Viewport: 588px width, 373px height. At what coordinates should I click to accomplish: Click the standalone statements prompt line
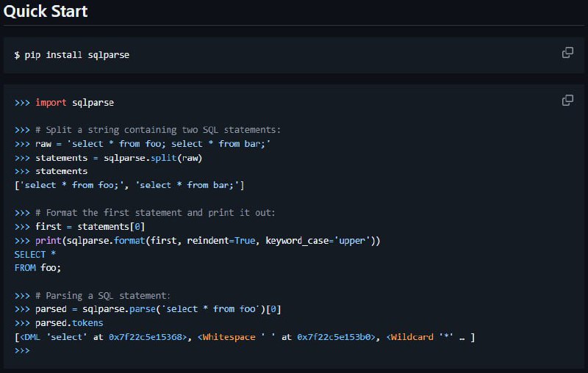pos(51,172)
